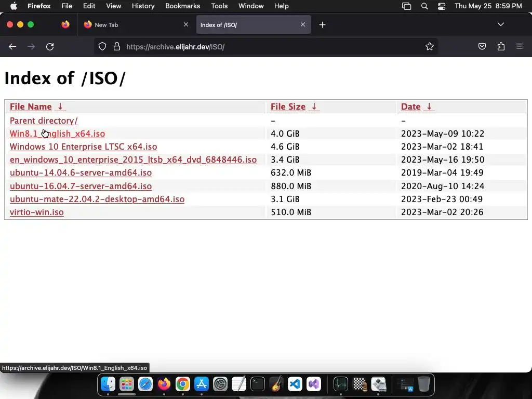This screenshot has height=399, width=532.
Task: Download ubuntu-mate-22.04.2-desktop-amd64.iso
Action: tap(97, 199)
